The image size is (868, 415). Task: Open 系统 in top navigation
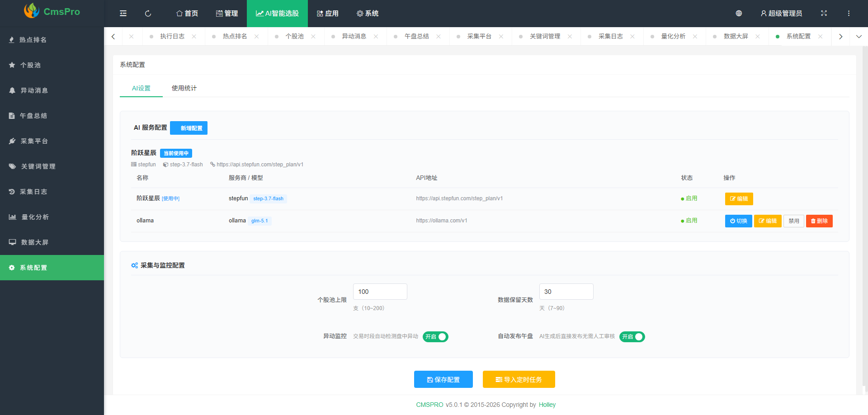coord(368,14)
